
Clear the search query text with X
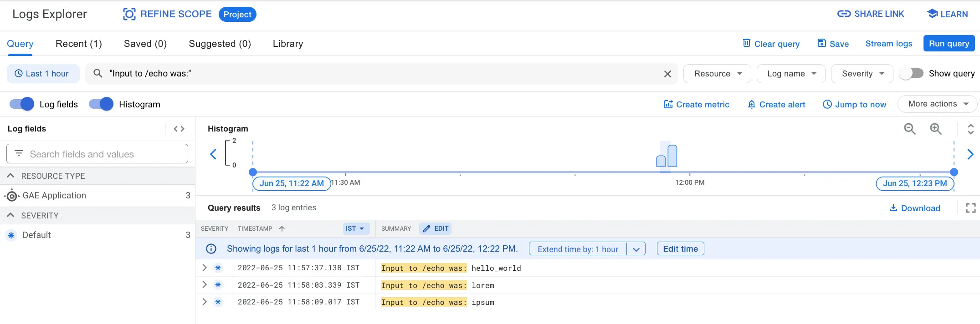tap(667, 74)
